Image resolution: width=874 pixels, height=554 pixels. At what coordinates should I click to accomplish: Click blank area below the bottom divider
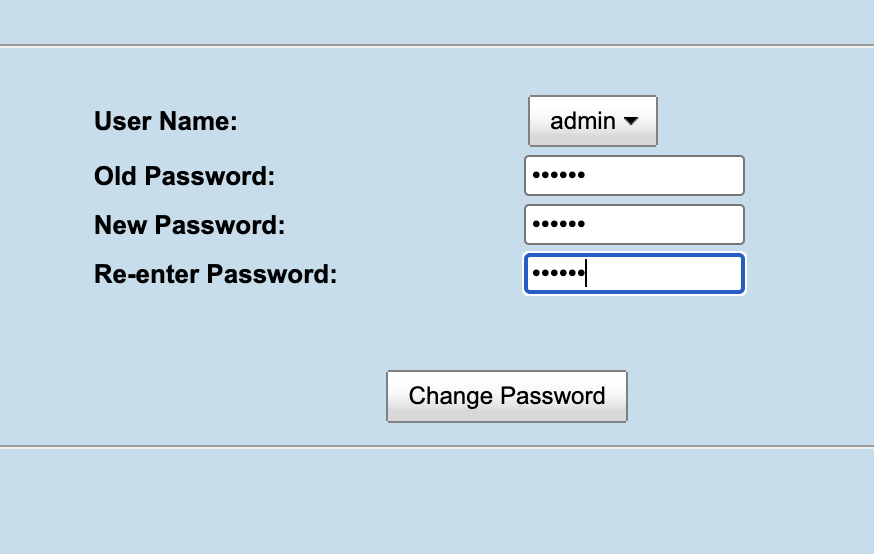tap(437, 500)
